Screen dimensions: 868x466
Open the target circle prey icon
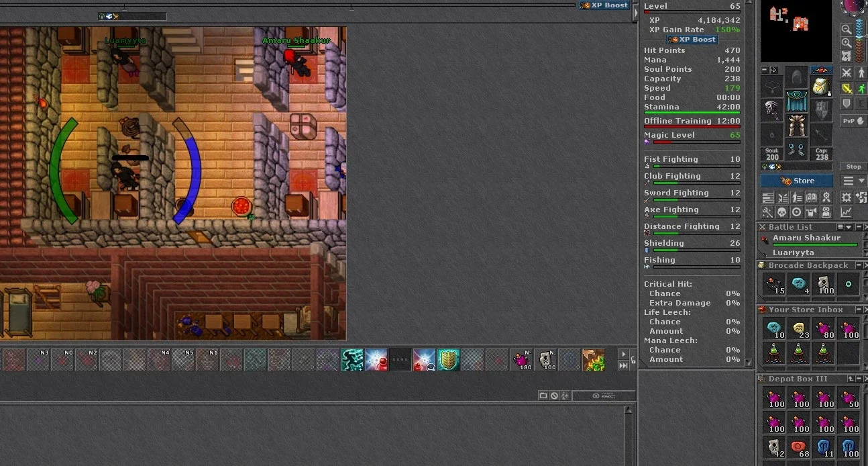[x=796, y=212]
